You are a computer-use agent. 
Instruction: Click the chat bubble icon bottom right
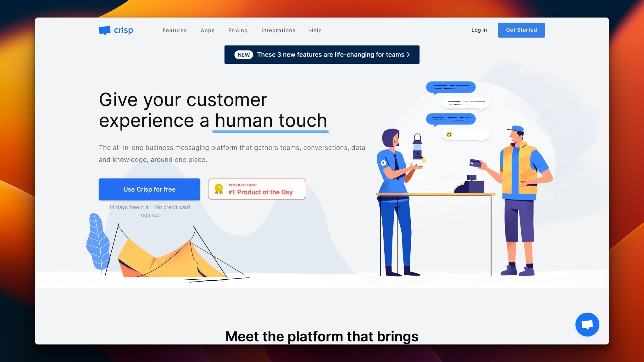pos(587,324)
